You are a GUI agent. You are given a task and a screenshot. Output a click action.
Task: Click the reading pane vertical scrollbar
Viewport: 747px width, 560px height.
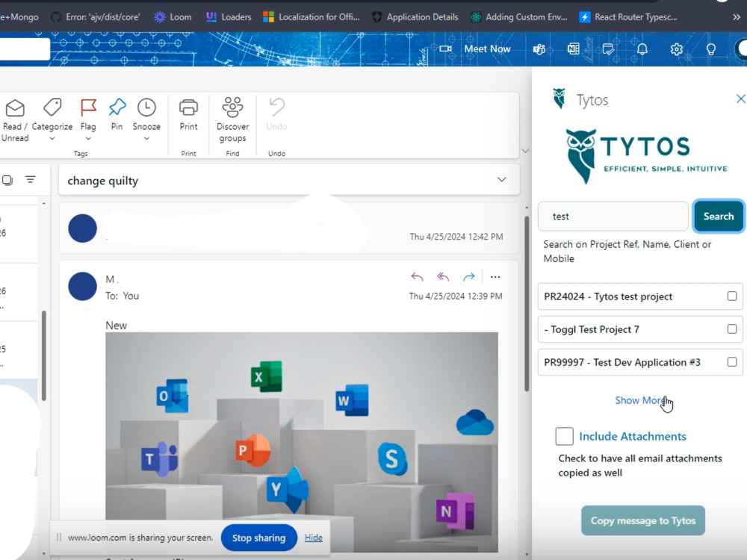coord(527,304)
